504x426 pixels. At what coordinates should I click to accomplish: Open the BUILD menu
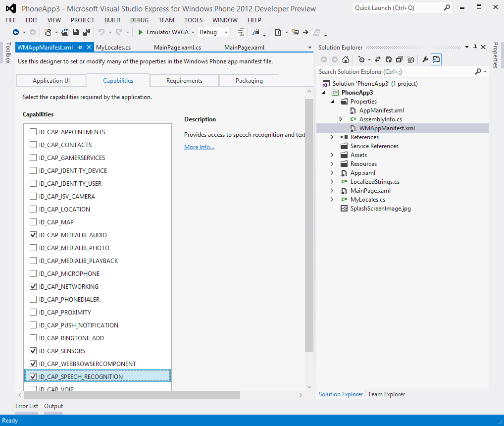pyautogui.click(x=112, y=20)
